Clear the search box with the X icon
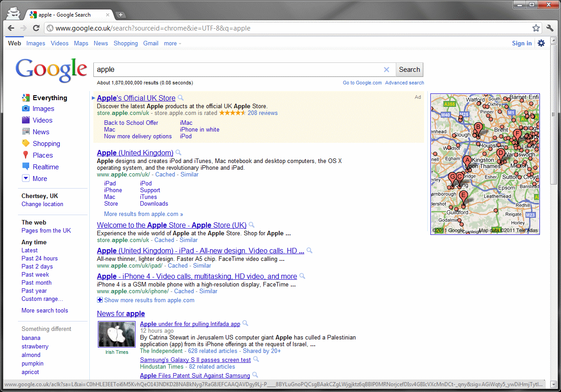The height and width of the screenshot is (392, 561). pyautogui.click(x=386, y=70)
